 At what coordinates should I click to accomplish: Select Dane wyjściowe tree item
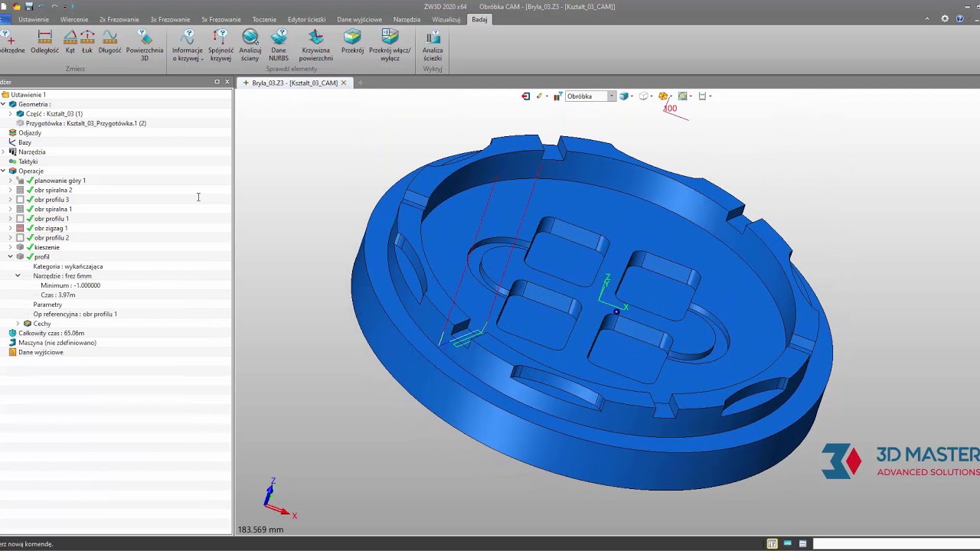(x=41, y=353)
